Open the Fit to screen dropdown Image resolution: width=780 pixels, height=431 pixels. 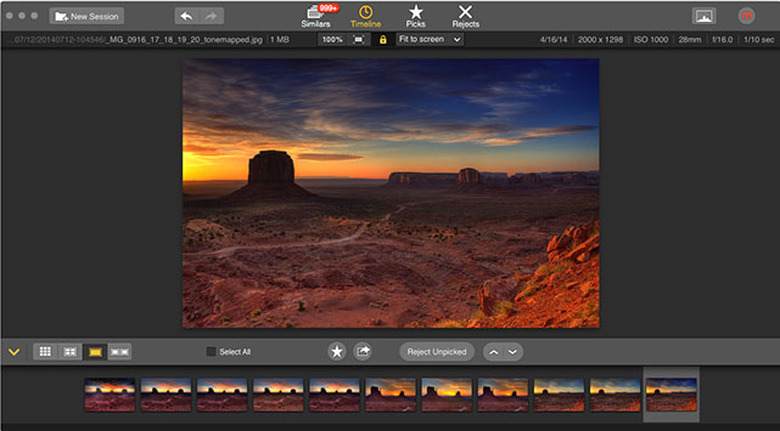pyautogui.click(x=430, y=39)
